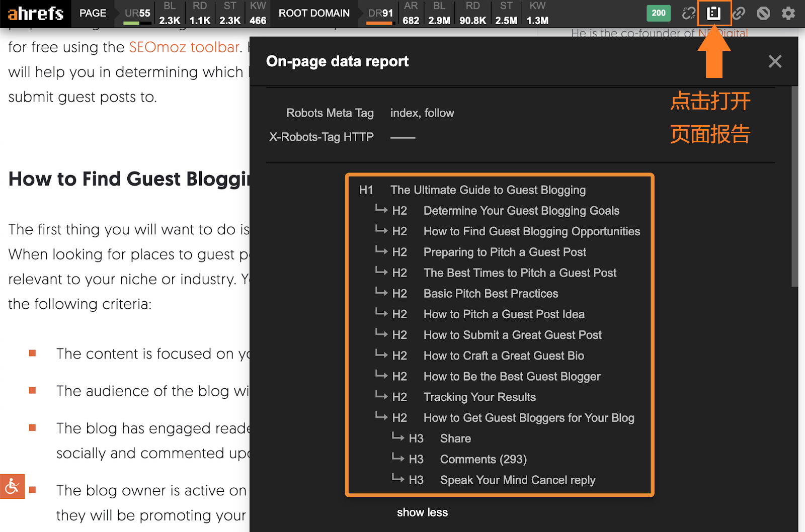Screen dimensions: 805x532
Task: Click the Ahrefs logo
Action: point(35,13)
